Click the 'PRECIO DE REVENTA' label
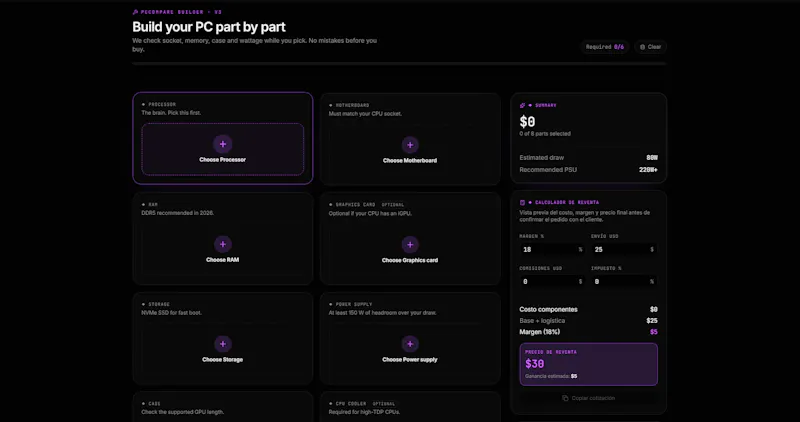The width and height of the screenshot is (800, 422). 551,352
